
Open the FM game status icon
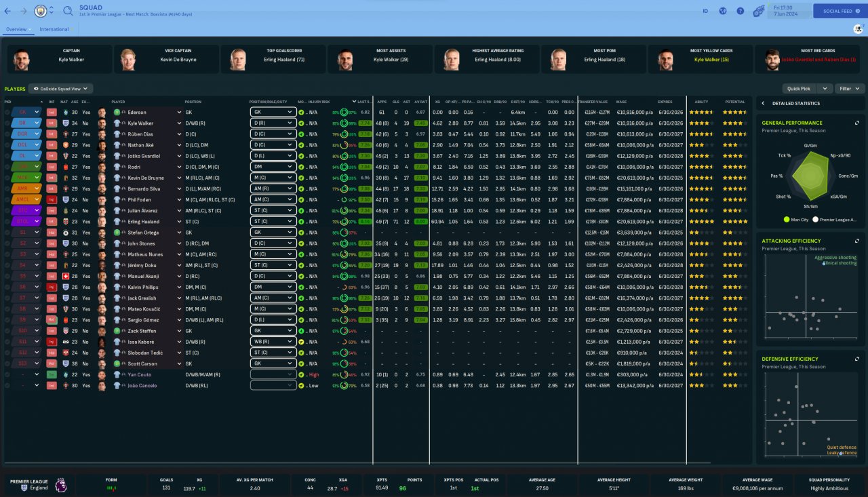coord(759,11)
